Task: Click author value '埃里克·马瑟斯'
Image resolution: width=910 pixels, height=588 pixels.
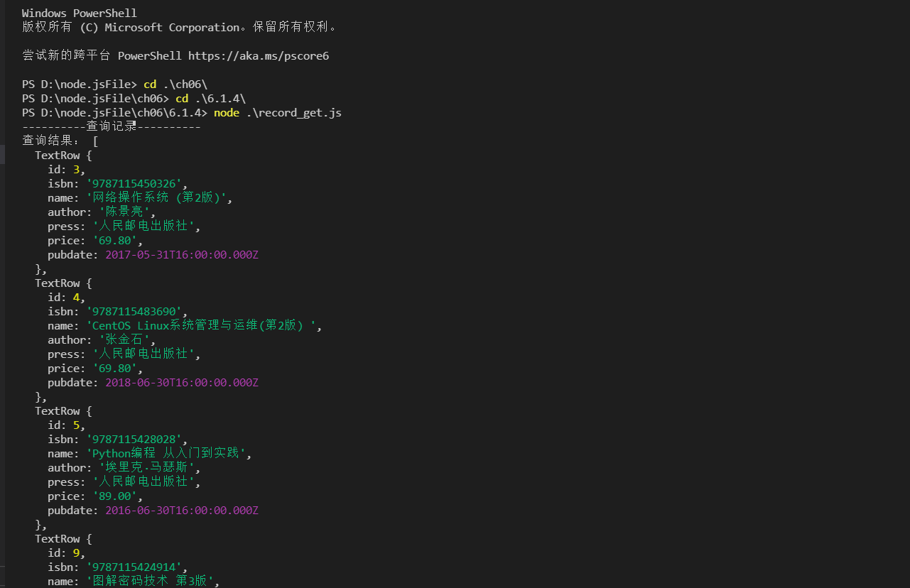Action: (x=147, y=467)
